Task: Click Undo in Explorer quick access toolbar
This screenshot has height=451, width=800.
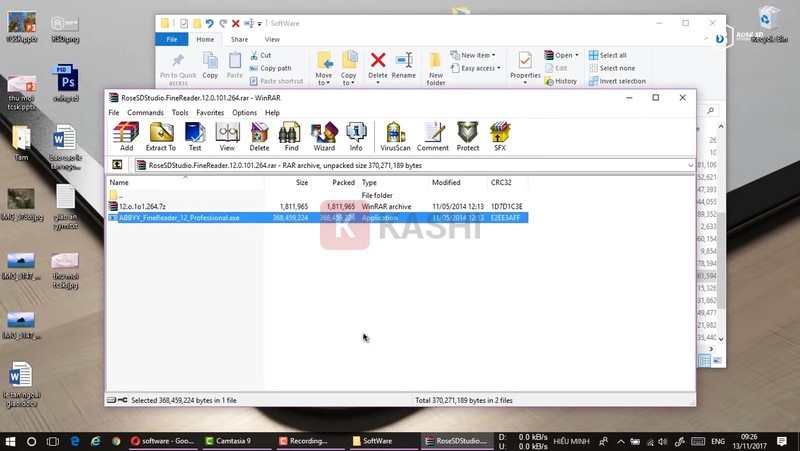Action: tap(210, 23)
